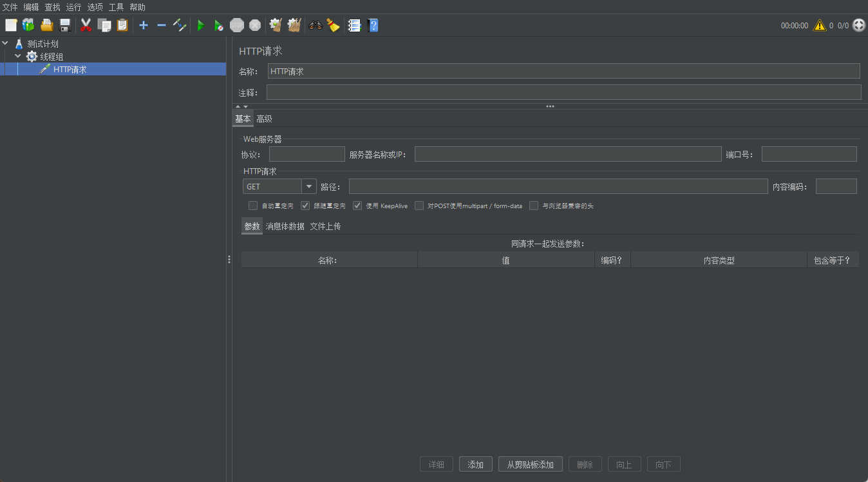
Task: Collapse the 测试计划 tree node
Action: pyautogui.click(x=6, y=44)
